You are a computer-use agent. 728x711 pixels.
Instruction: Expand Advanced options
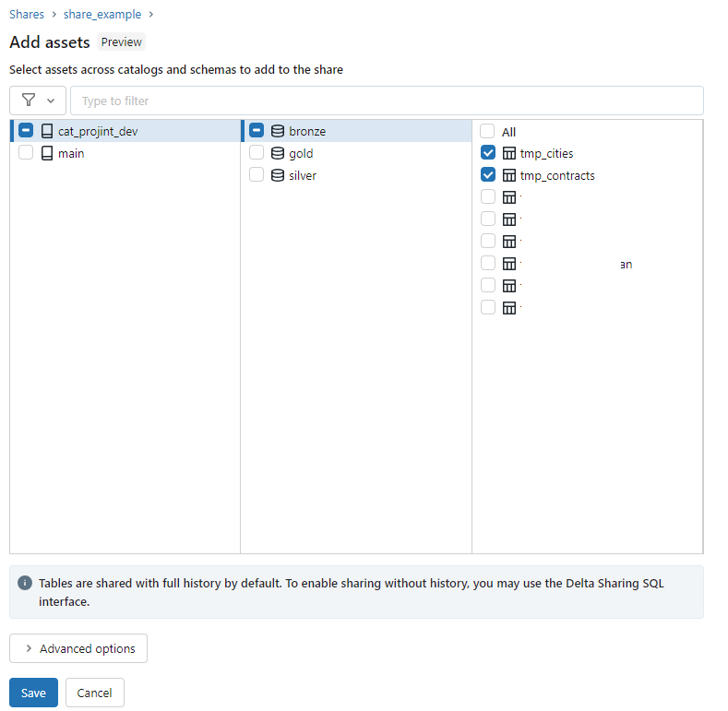78,648
